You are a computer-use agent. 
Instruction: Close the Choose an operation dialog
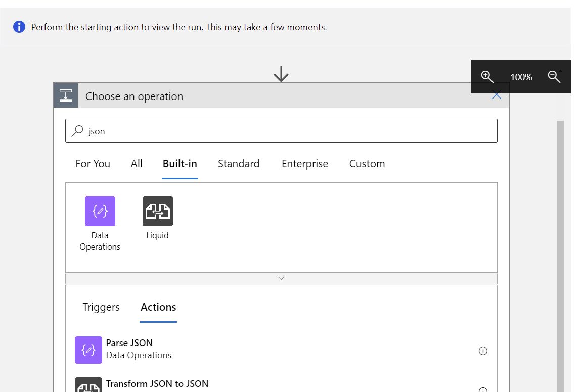point(496,94)
